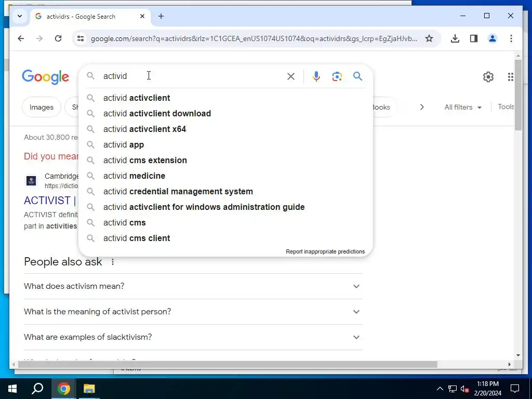The image size is (532, 399).
Task: Click the vertical scrollbar thumb
Action: pos(518,95)
